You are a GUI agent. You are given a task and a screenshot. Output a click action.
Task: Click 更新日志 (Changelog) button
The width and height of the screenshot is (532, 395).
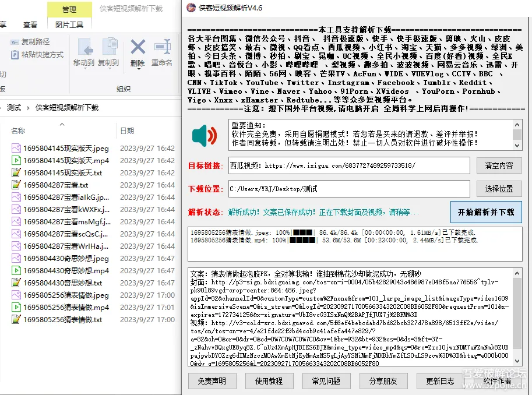[440, 381]
